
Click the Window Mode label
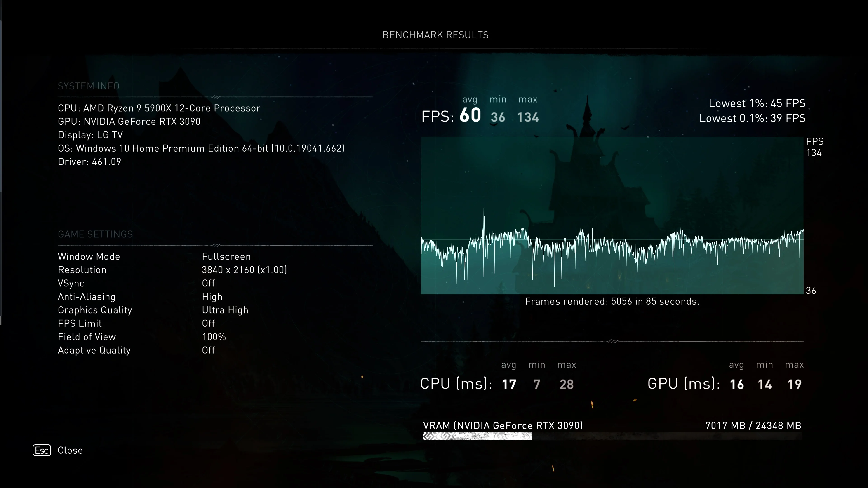pyautogui.click(x=89, y=257)
